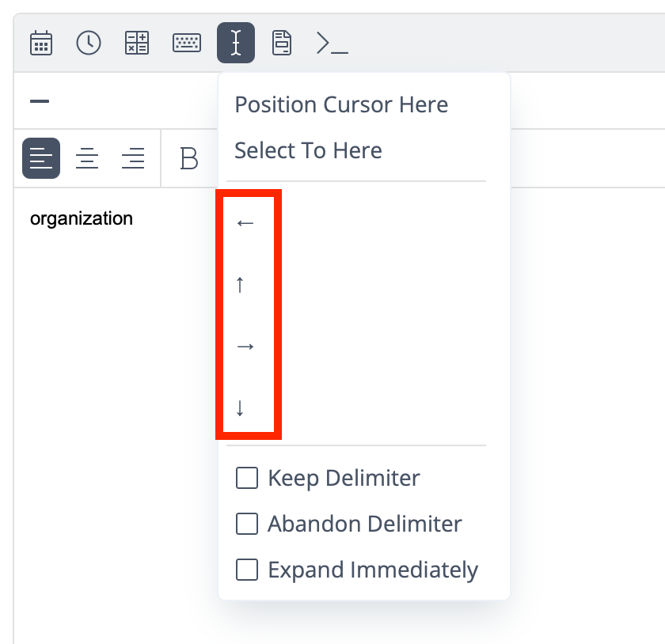Viewport: 665px width, 644px height.
Task: Toggle the text cursor macro menu button
Action: coord(236,43)
